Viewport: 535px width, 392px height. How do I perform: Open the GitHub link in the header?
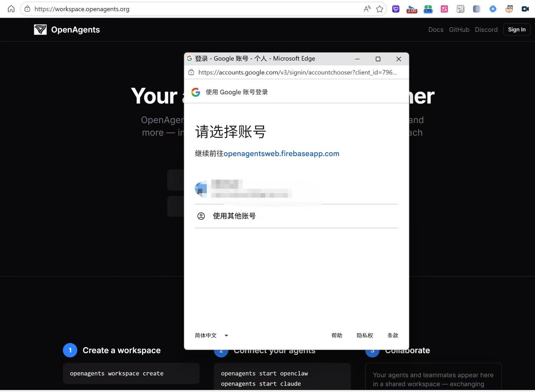[x=459, y=30]
